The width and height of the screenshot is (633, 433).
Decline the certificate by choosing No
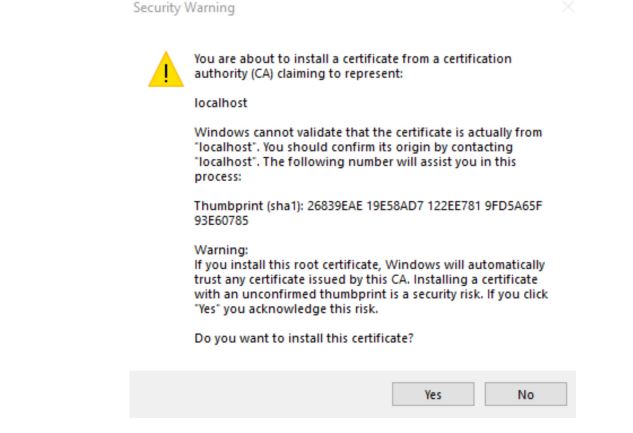coord(526,394)
